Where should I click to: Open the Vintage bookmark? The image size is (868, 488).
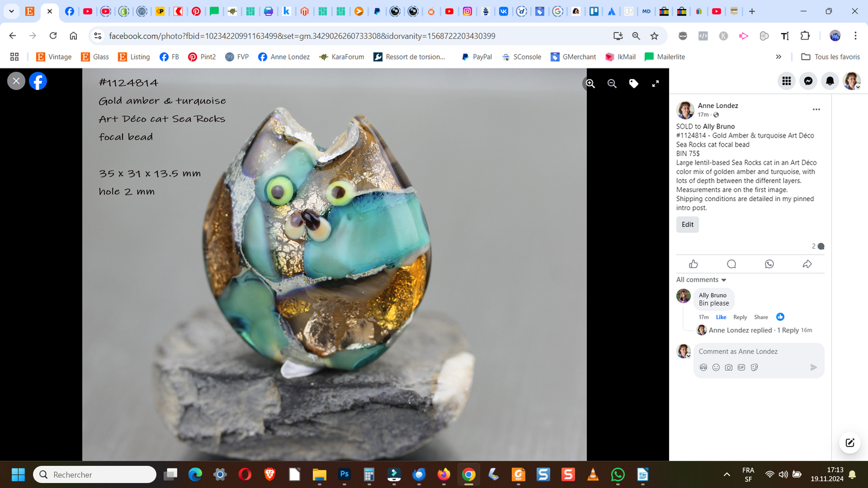point(53,57)
